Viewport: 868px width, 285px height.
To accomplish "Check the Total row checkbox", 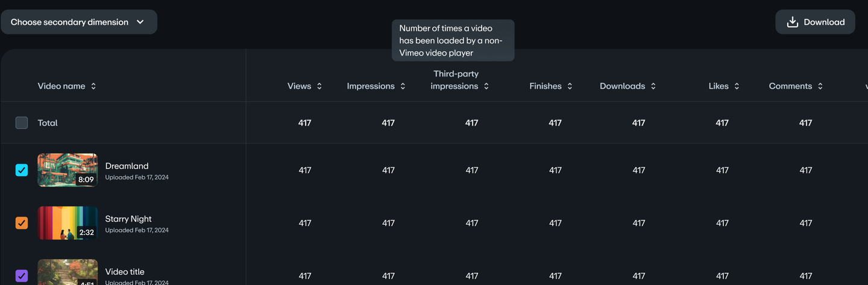I will point(22,123).
